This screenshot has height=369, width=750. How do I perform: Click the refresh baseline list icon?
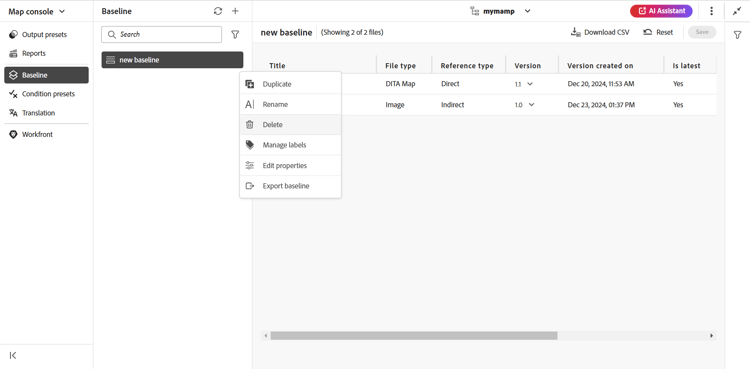218,11
